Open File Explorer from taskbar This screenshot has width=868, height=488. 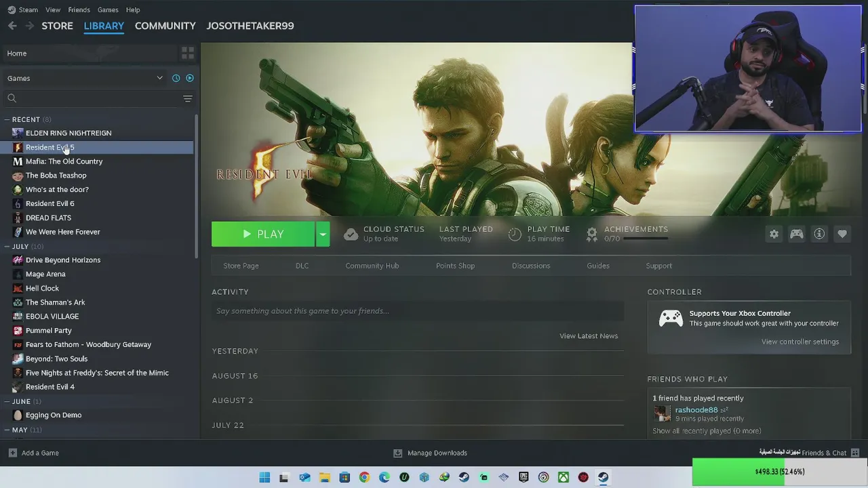(x=324, y=477)
